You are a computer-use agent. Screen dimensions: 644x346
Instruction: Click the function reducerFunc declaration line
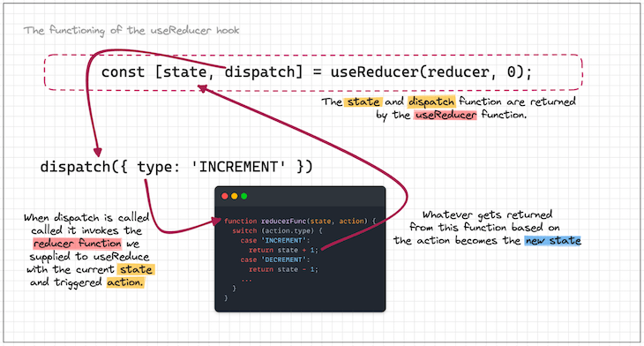300,221
